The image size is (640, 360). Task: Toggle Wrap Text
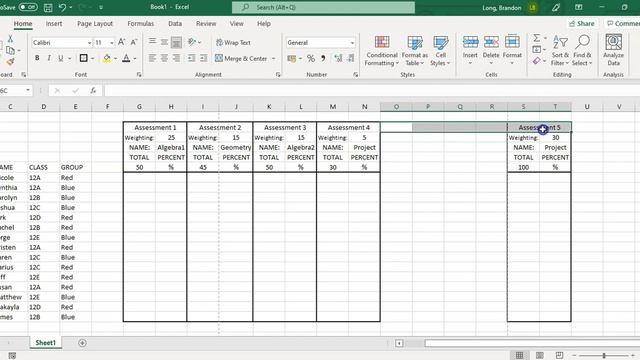pos(233,42)
